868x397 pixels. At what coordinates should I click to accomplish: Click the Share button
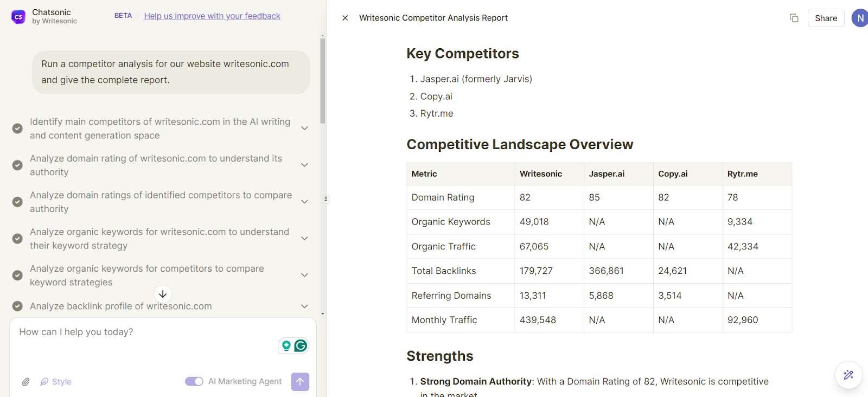[826, 18]
